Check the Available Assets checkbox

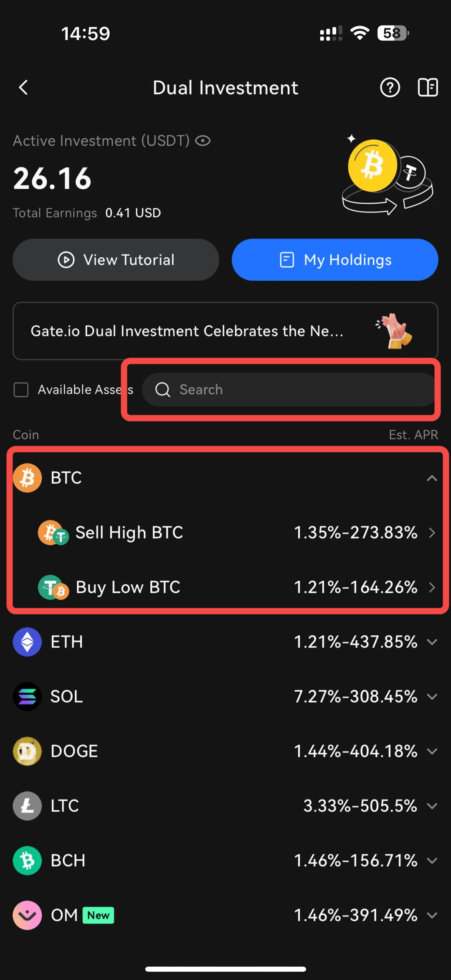pos(21,390)
